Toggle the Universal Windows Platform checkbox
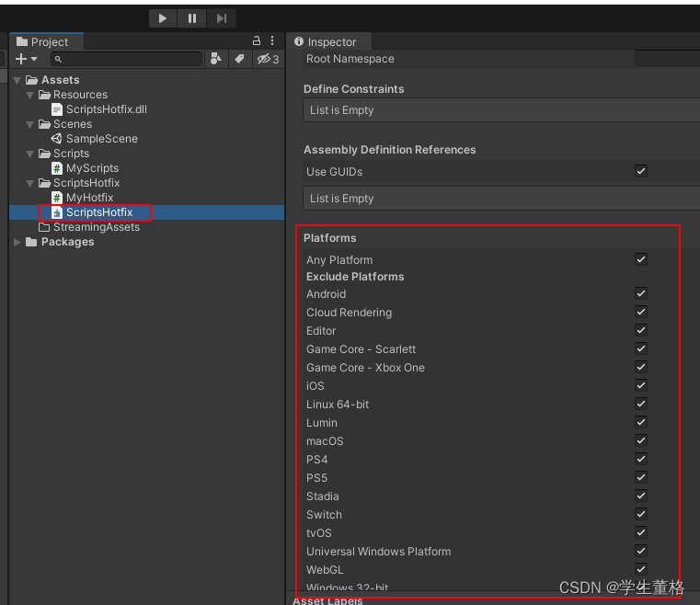 641,551
